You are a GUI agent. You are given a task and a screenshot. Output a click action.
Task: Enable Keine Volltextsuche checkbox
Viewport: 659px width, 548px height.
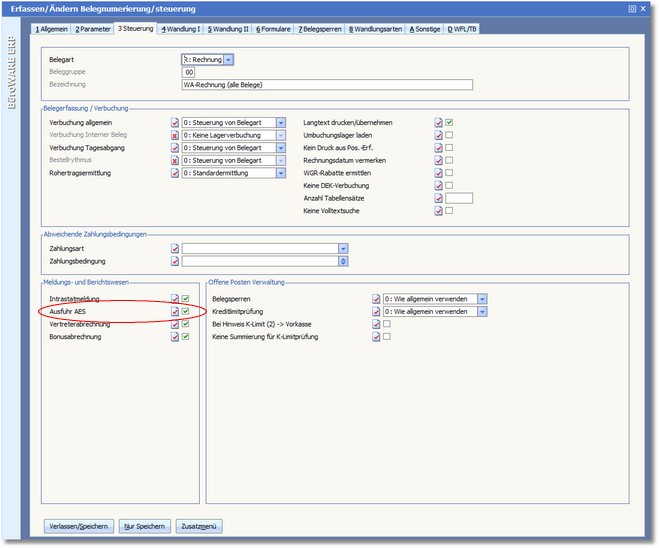(x=450, y=211)
